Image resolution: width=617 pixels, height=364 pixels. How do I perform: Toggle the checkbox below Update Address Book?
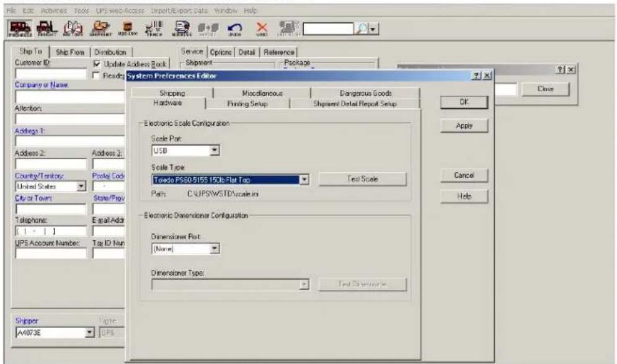tap(96, 75)
